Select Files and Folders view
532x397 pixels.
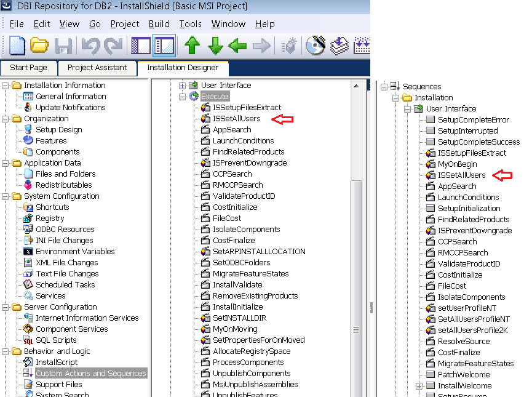(x=65, y=174)
